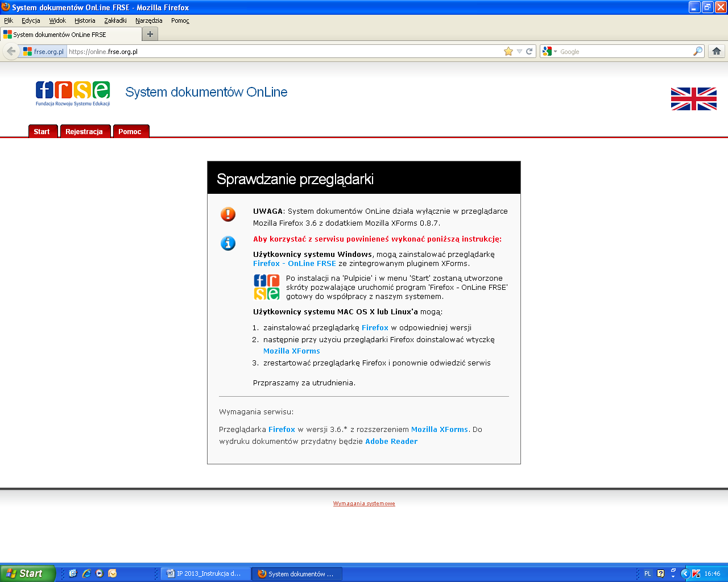This screenshot has height=582, width=728.
Task: Click Mozilla XForms link under Wymagania serwisu
Action: pyautogui.click(x=440, y=430)
